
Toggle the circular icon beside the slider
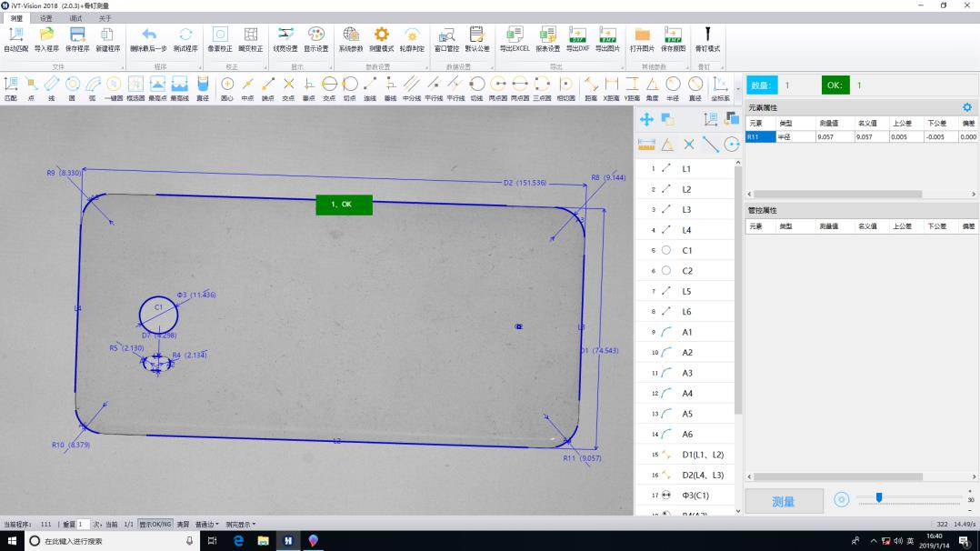[841, 499]
